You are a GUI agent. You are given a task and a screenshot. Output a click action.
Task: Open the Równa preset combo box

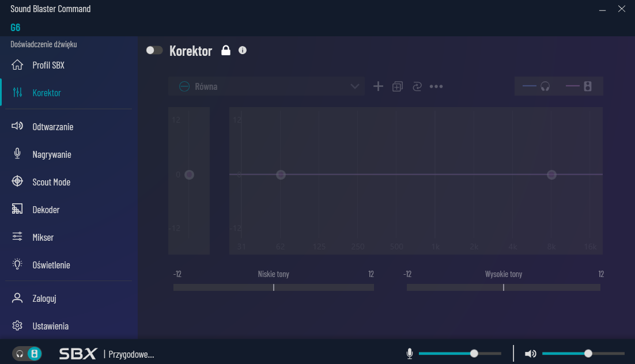[266, 86]
